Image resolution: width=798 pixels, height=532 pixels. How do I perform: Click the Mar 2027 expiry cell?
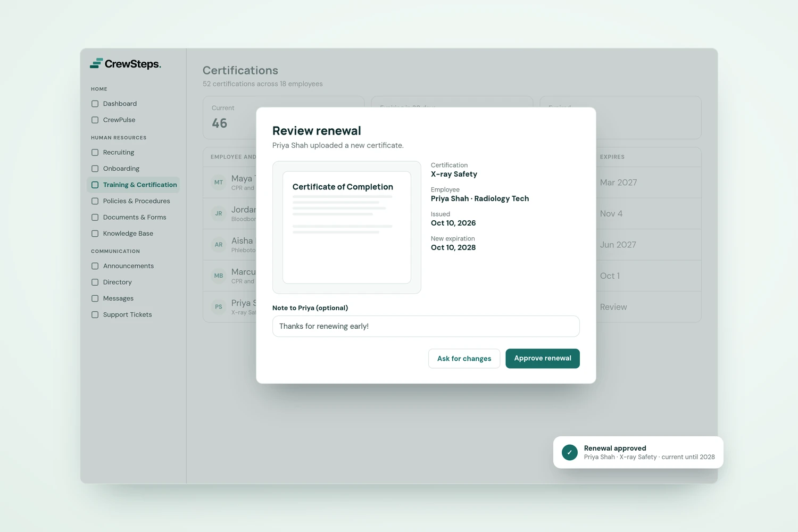618,182
